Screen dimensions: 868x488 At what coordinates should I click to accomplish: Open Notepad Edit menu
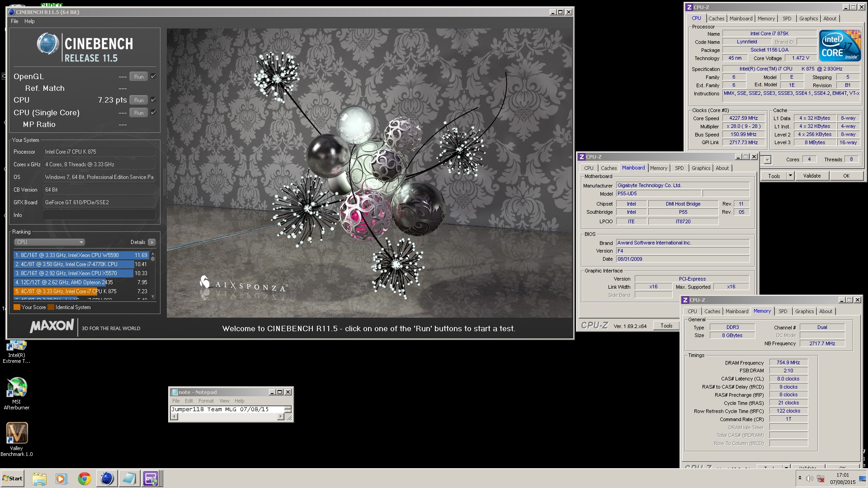click(x=189, y=401)
